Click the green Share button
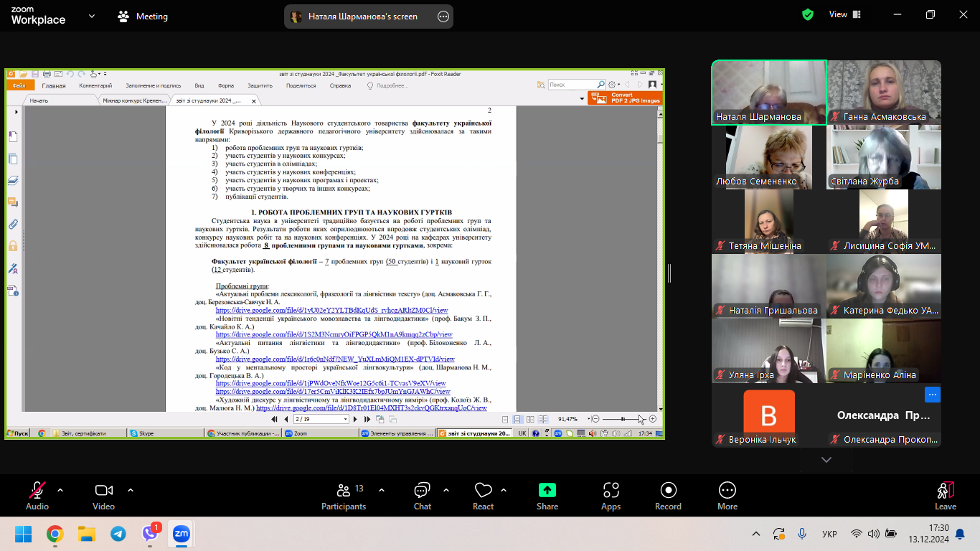980x551 pixels. click(x=547, y=496)
